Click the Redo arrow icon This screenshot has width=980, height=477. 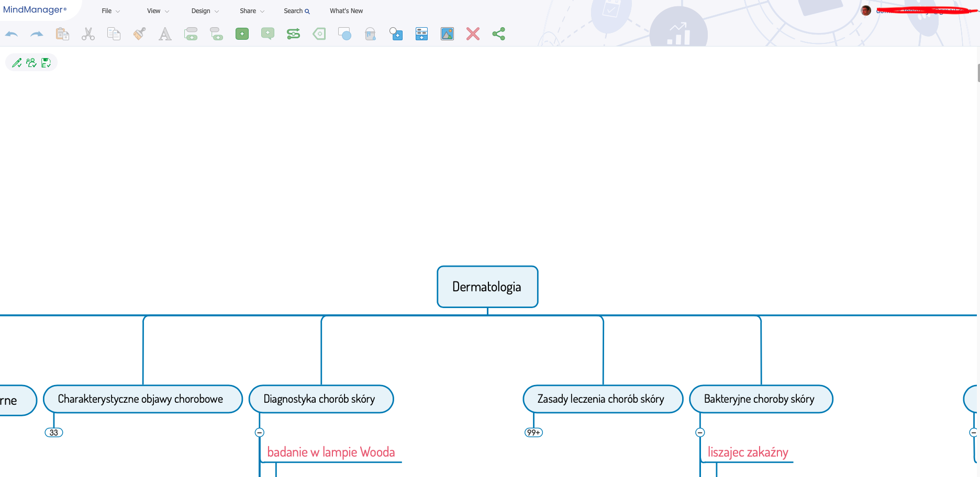tap(37, 34)
